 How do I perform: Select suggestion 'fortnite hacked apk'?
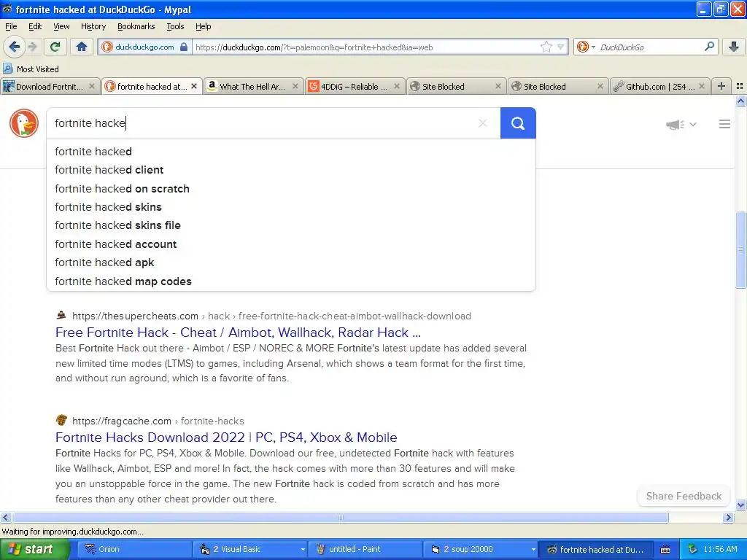pyautogui.click(x=290, y=262)
